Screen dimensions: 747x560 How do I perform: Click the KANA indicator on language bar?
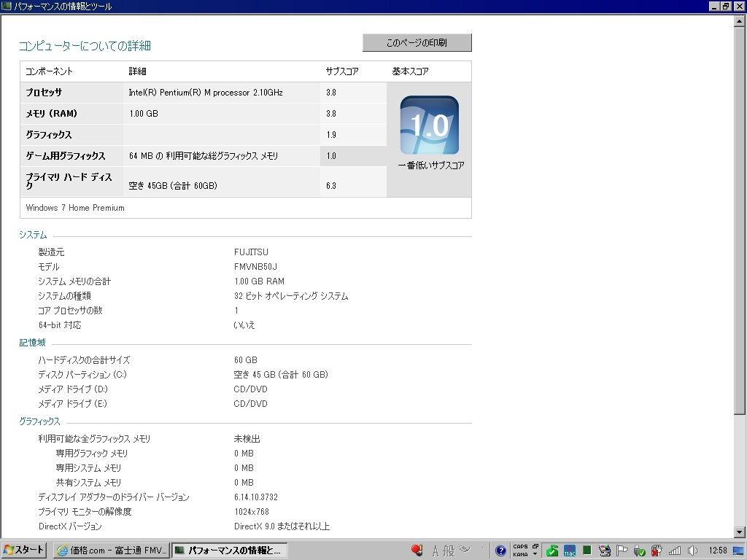pyautogui.click(x=520, y=554)
